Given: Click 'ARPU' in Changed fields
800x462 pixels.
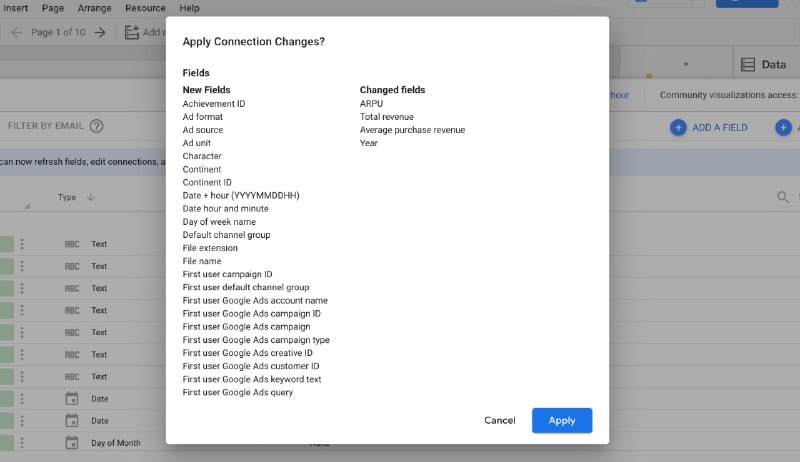Looking at the screenshot, I should [371, 104].
